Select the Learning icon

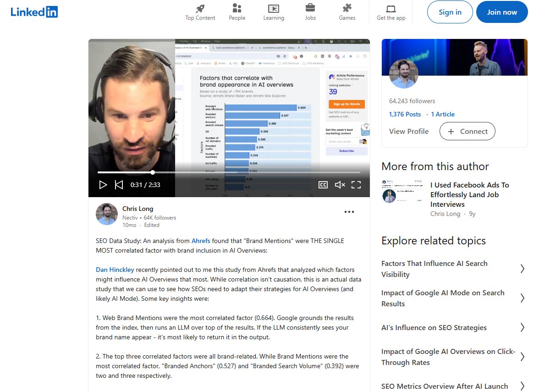tap(274, 8)
